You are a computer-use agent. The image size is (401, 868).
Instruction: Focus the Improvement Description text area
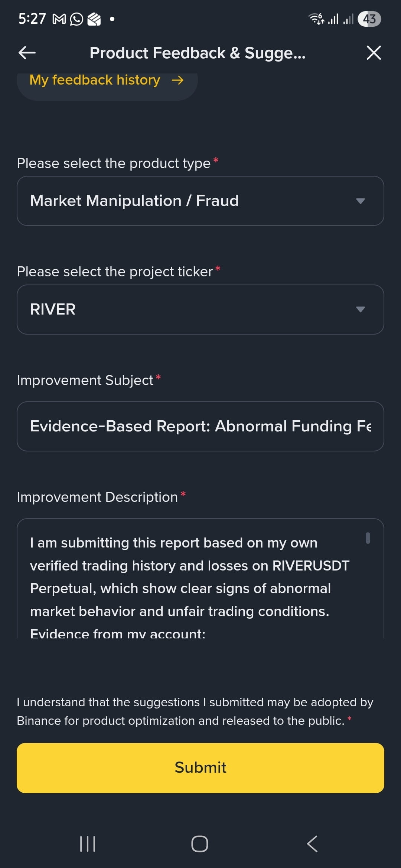tap(200, 578)
